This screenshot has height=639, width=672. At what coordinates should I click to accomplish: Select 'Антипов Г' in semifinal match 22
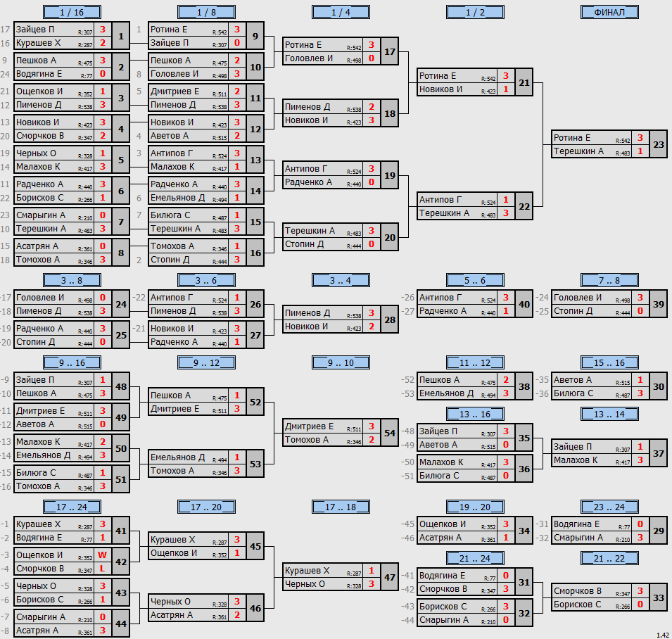[x=440, y=200]
